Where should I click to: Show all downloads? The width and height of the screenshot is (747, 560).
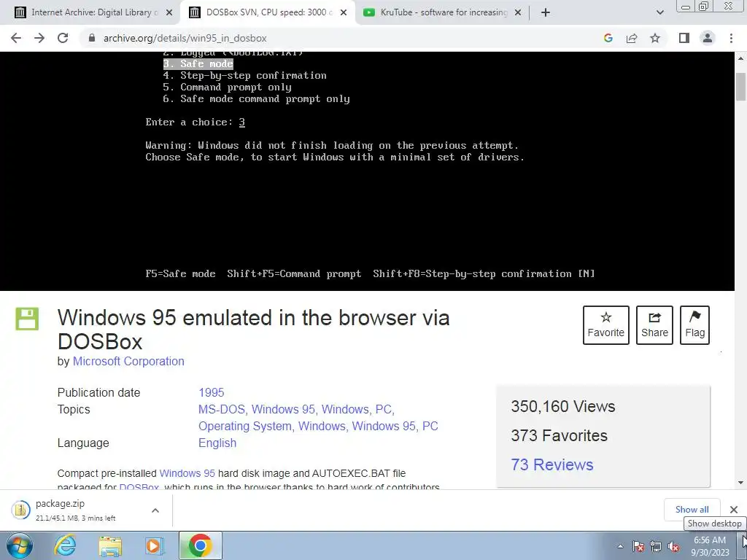[692, 510]
